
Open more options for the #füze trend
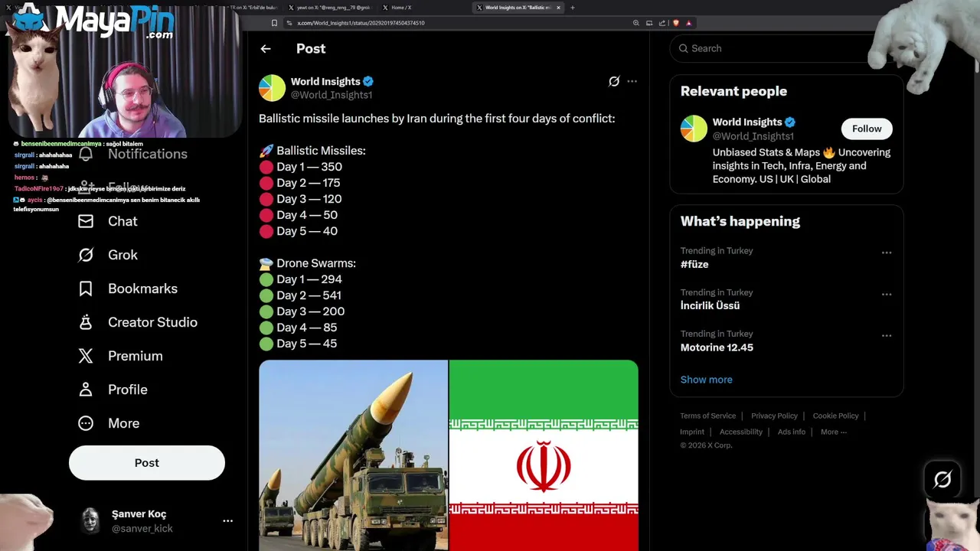point(887,253)
